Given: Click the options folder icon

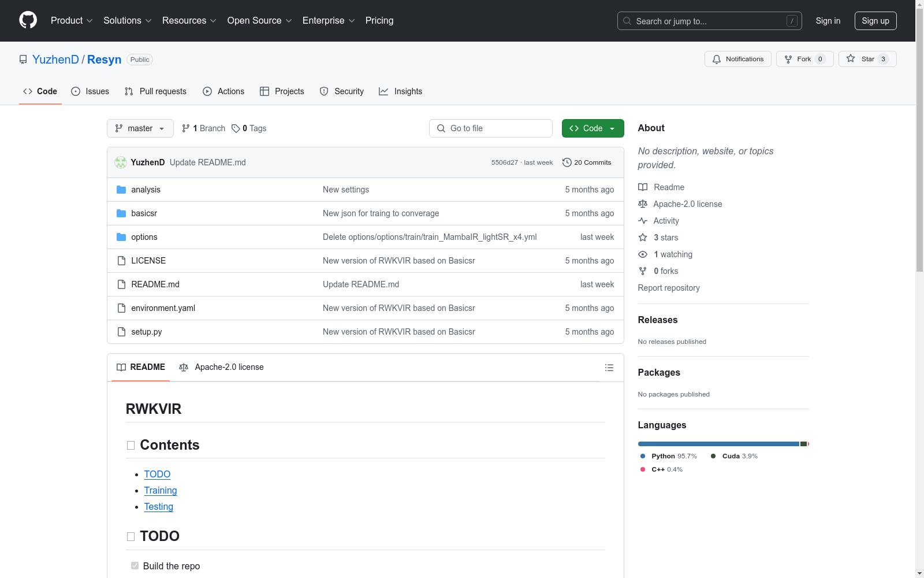Looking at the screenshot, I should pyautogui.click(x=121, y=237).
